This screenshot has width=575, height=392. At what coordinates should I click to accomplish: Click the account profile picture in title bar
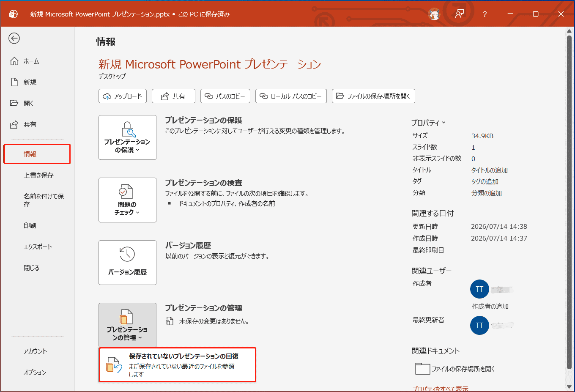[x=434, y=14]
